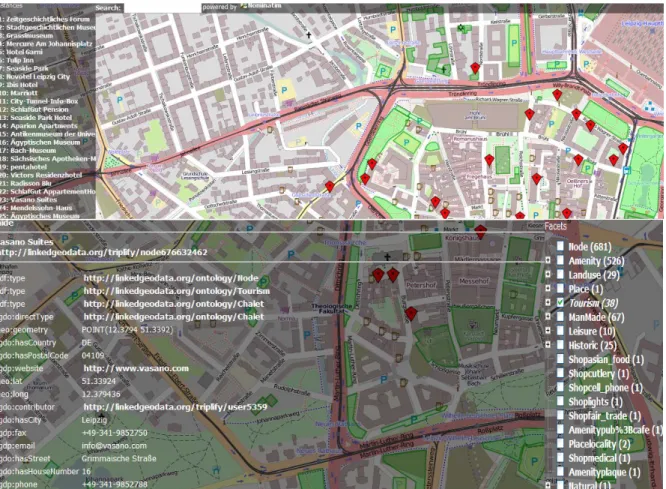The width and height of the screenshot is (666, 489).
Task: Expand the Place facet node
Action: tap(548, 288)
